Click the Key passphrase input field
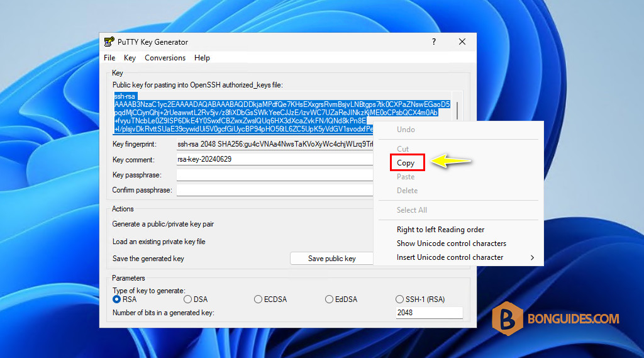 tap(275, 175)
